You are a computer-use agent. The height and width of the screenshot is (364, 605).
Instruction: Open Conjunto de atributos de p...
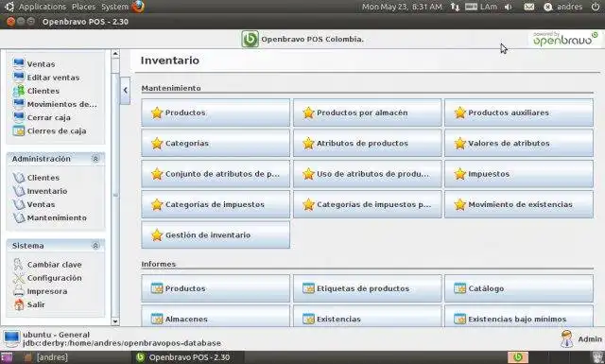tap(216, 174)
